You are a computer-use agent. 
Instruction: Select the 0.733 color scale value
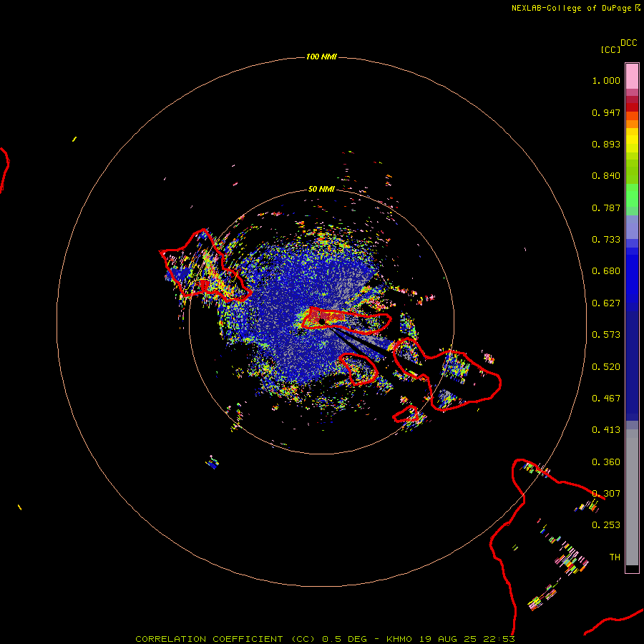point(606,240)
